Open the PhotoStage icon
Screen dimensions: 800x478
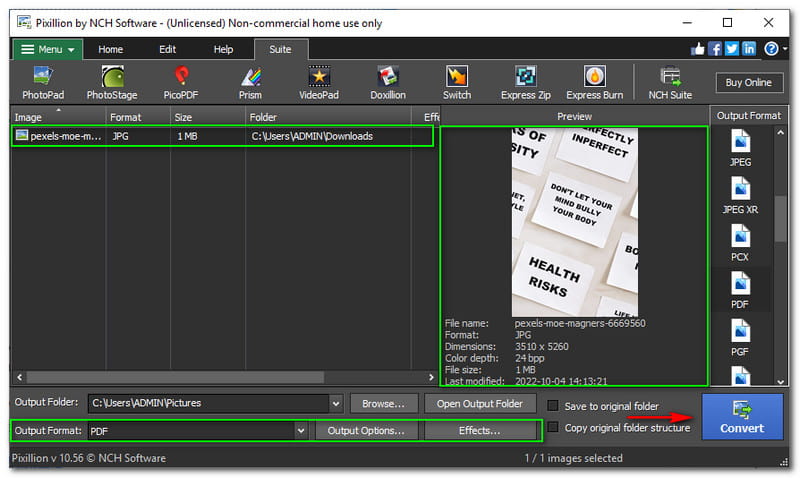(x=112, y=82)
